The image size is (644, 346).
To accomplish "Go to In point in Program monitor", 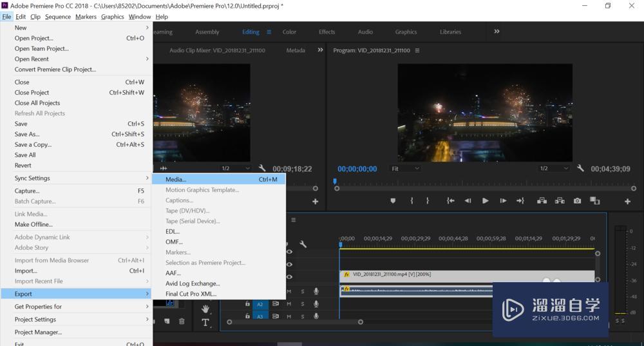I will point(451,201).
